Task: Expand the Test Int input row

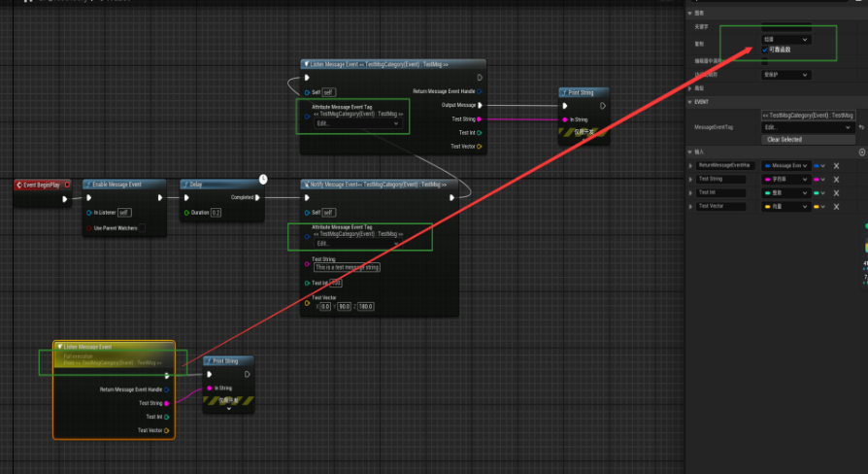Action: pyautogui.click(x=690, y=192)
